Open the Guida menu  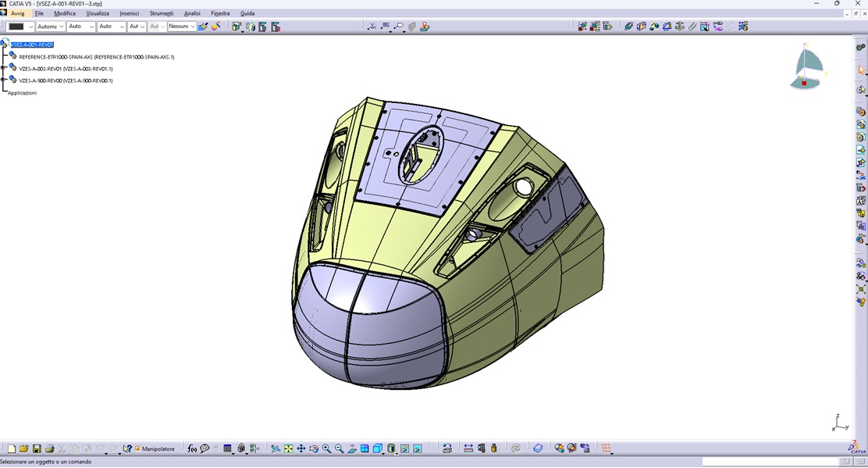tap(247, 13)
